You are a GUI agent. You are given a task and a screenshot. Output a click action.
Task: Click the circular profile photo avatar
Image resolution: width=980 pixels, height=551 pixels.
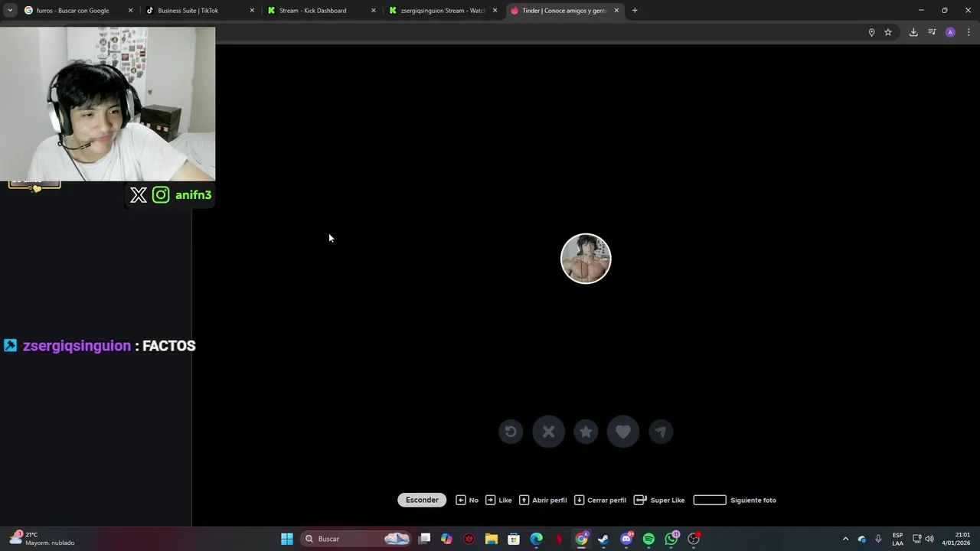586,259
